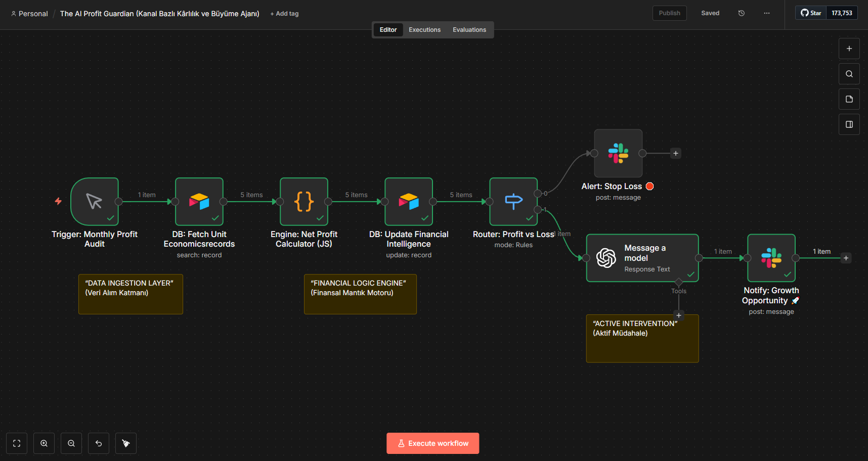868x461 pixels.
Task: Click the add node plus button in right sidebar
Action: click(x=849, y=49)
